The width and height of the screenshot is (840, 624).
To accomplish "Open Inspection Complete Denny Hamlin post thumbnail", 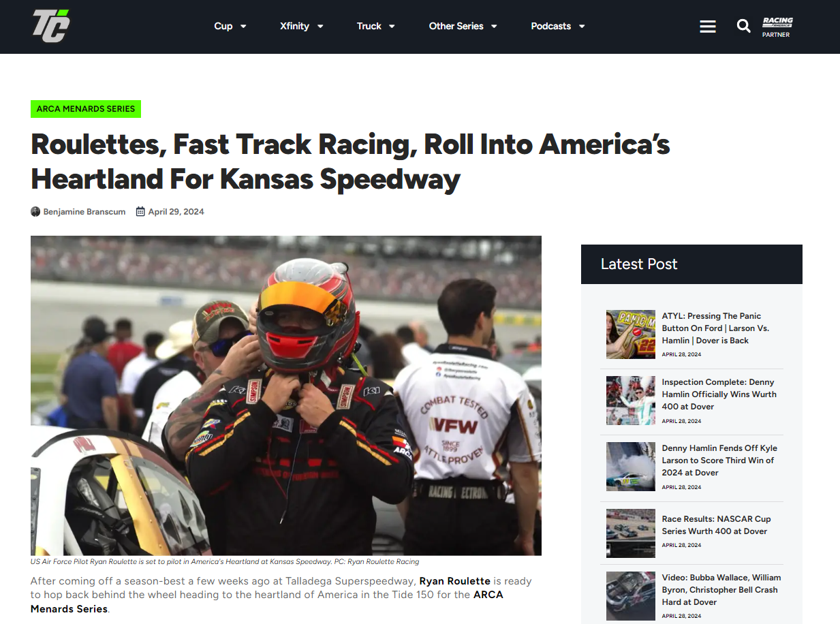I will click(631, 401).
